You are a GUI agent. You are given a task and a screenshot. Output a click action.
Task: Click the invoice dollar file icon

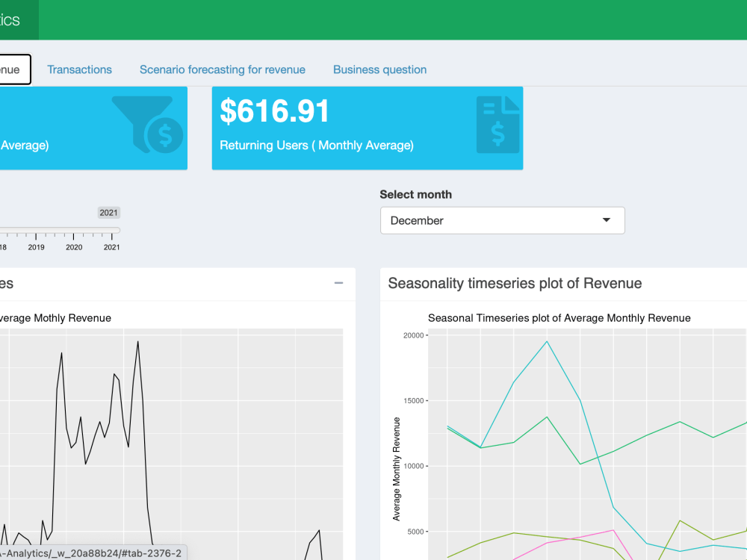pos(498,124)
